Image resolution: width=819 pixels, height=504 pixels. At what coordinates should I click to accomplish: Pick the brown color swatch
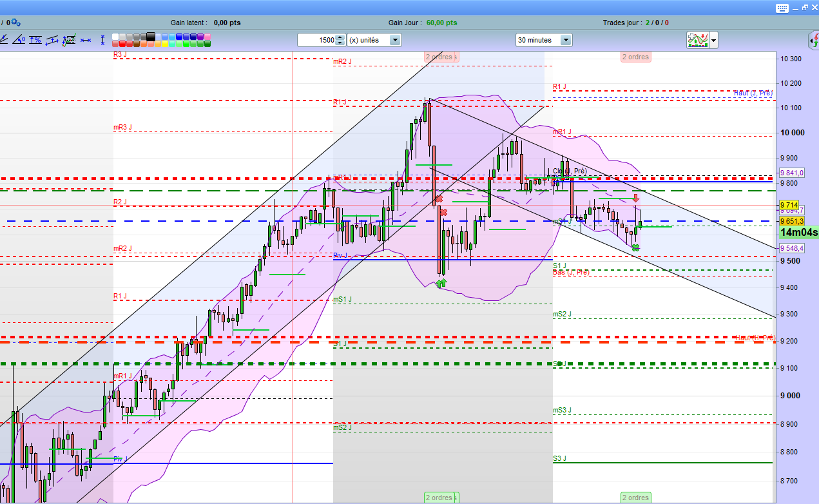[x=137, y=44]
